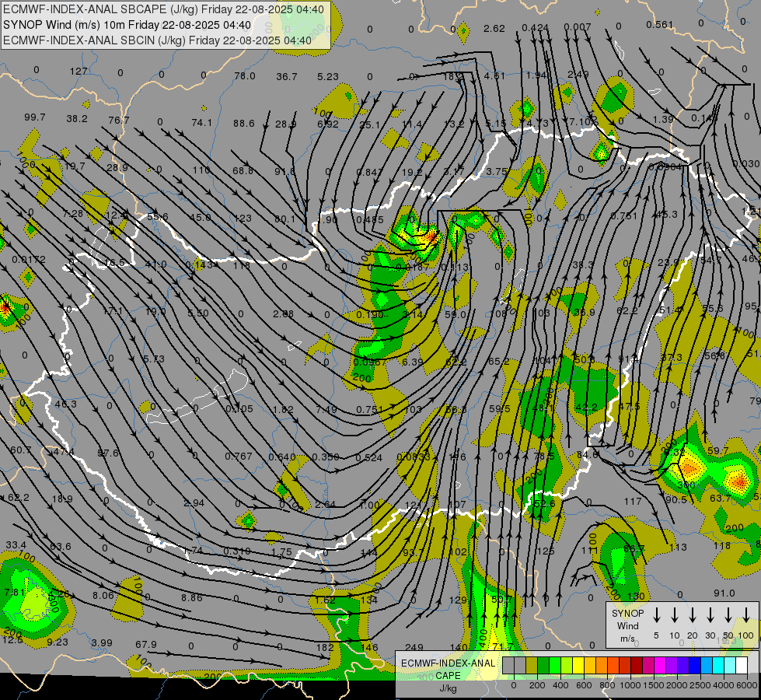Click the map value 5.23

point(328,77)
